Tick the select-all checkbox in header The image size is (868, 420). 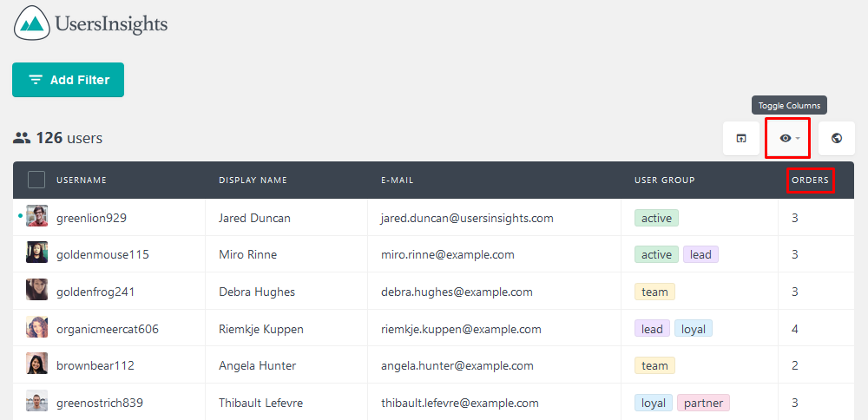click(x=36, y=180)
